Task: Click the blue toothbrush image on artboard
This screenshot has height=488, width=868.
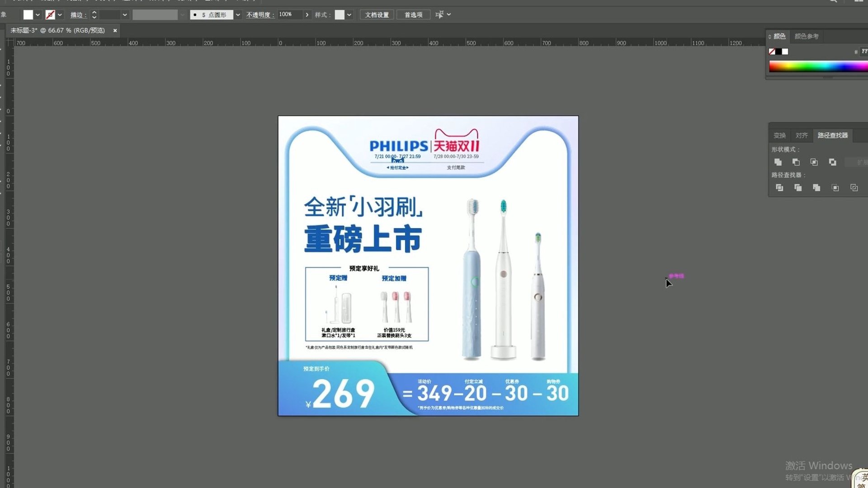Action: [x=472, y=280]
